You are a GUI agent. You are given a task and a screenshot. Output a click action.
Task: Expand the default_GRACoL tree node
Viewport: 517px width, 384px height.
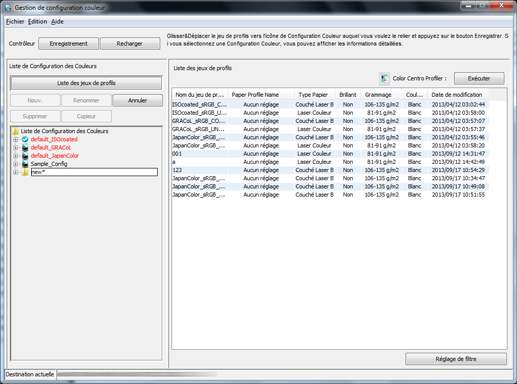15,148
